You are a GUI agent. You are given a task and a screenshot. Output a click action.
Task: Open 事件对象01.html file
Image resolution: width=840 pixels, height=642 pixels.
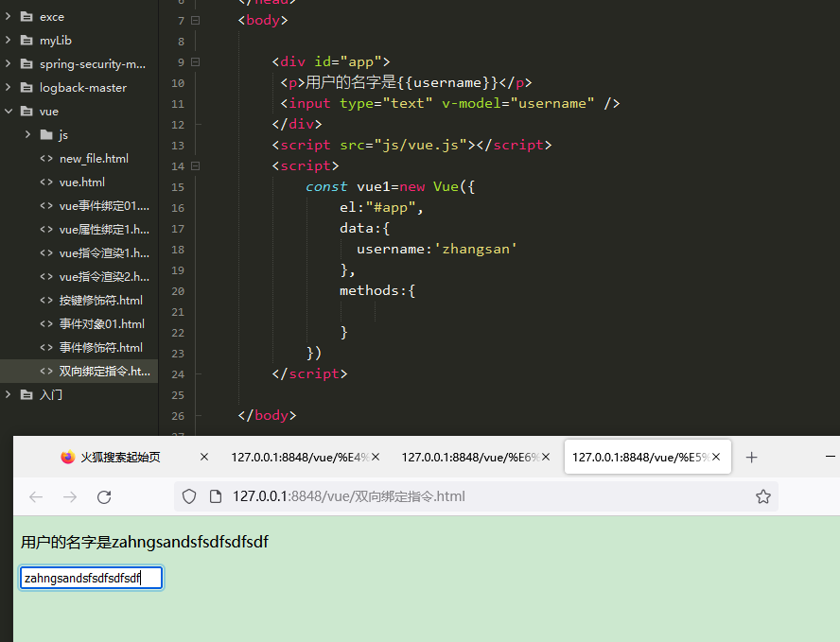tap(102, 323)
